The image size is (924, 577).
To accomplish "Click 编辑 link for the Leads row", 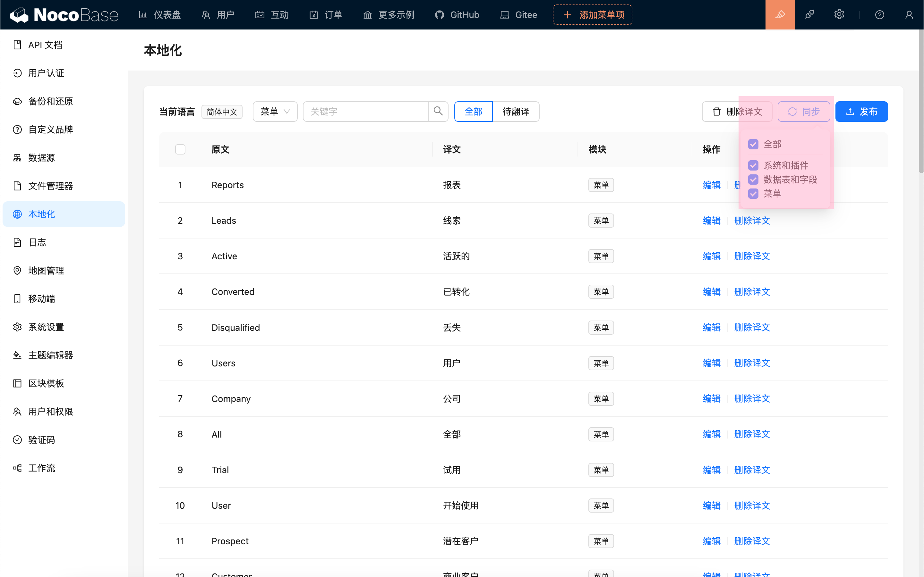I will [711, 221].
